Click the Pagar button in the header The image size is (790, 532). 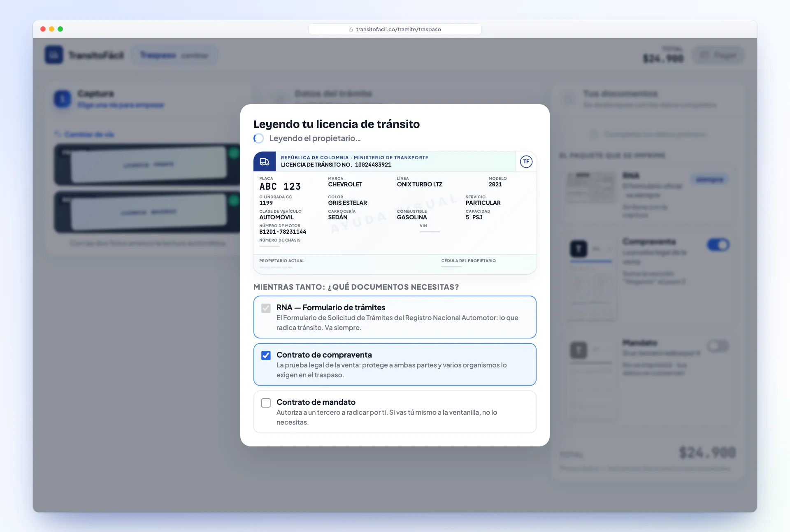718,55
